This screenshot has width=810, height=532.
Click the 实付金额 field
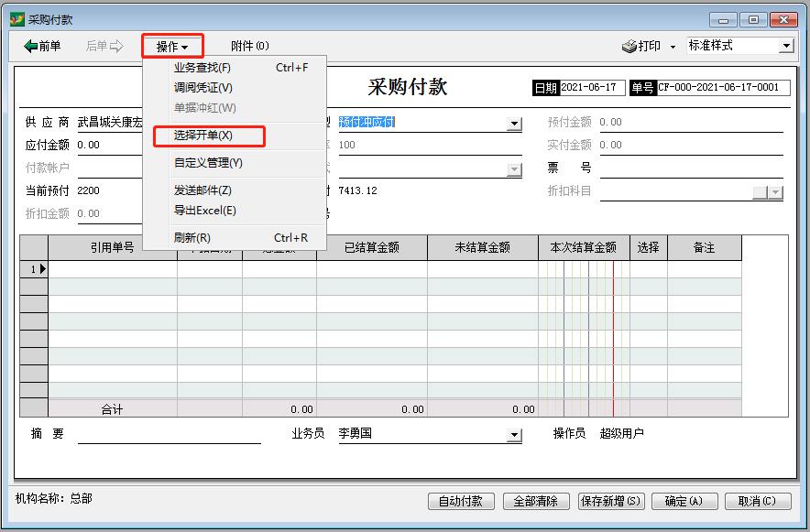pos(691,145)
